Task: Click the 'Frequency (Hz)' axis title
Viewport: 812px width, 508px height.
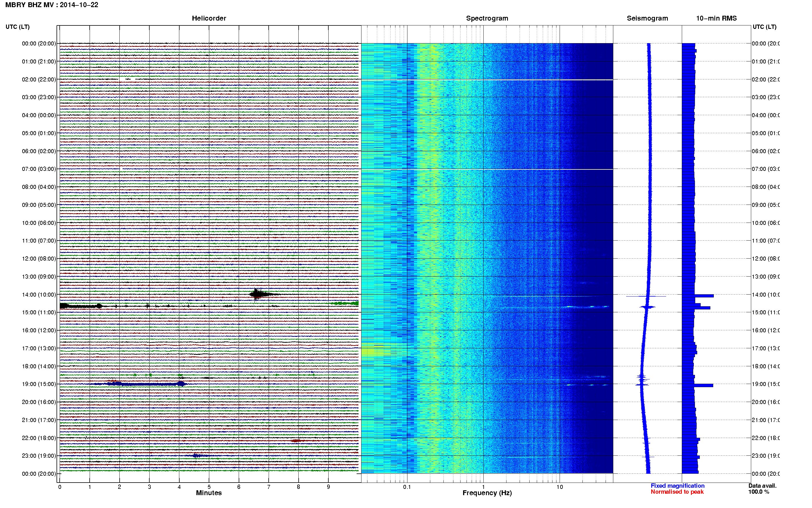Action: [x=487, y=493]
